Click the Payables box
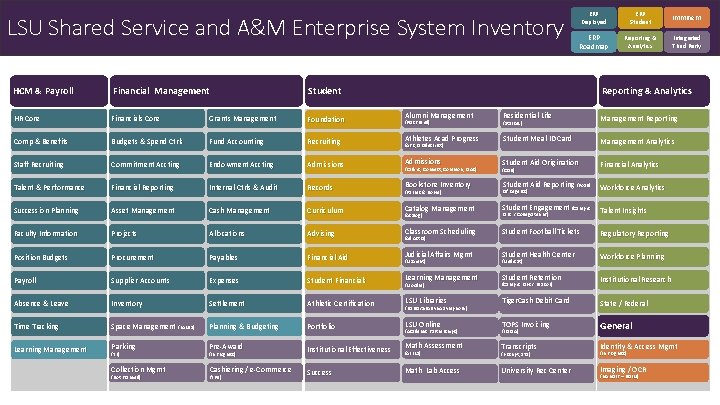This screenshot has height=405, width=720. (254, 257)
